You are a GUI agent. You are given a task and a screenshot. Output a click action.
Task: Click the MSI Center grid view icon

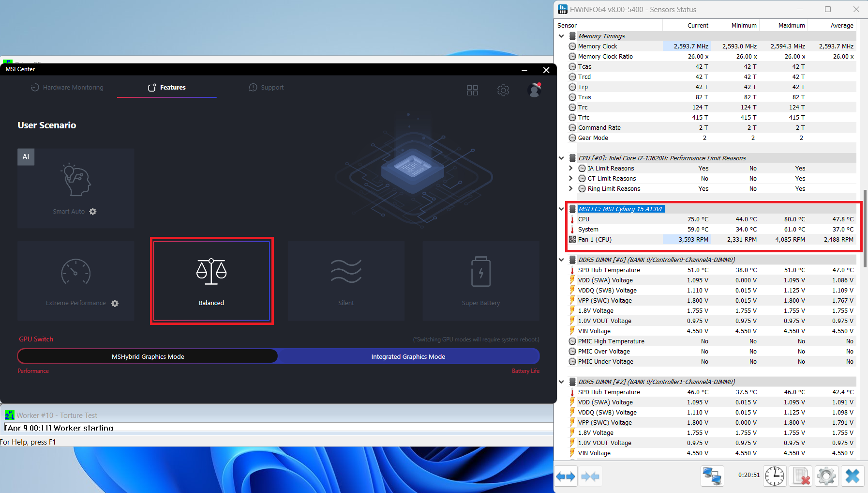pyautogui.click(x=472, y=90)
